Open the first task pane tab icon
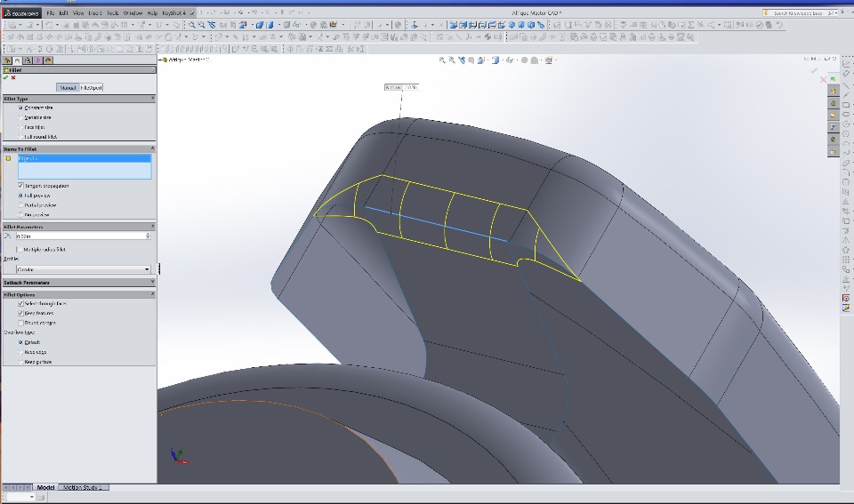 pos(834,78)
